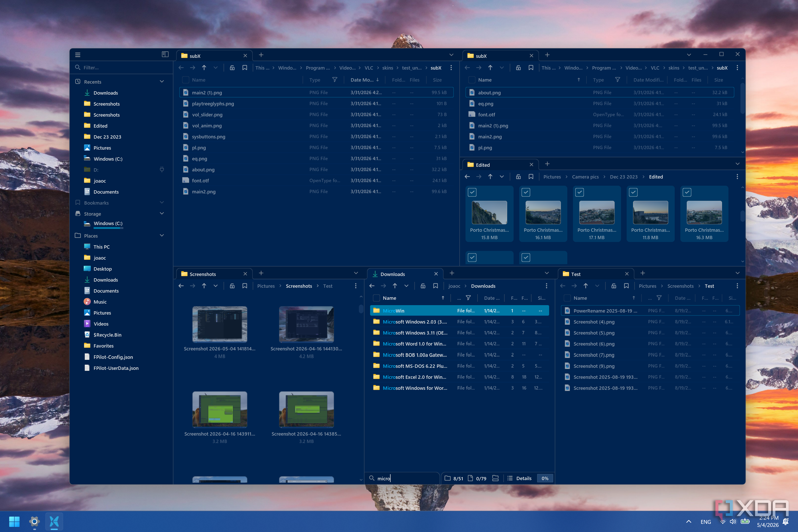The image size is (798, 532).
Task: Click the bookmark icon in Test pane toolbar
Action: pyautogui.click(x=626, y=286)
